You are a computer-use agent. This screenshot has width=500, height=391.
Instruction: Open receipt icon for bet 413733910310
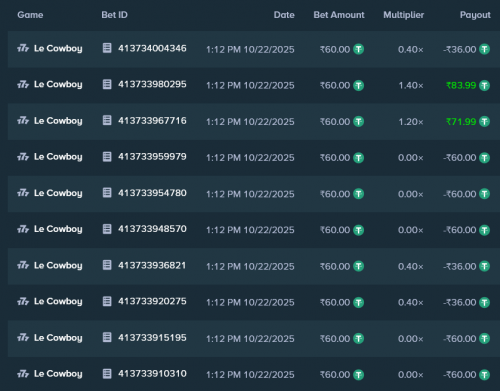[x=107, y=374]
